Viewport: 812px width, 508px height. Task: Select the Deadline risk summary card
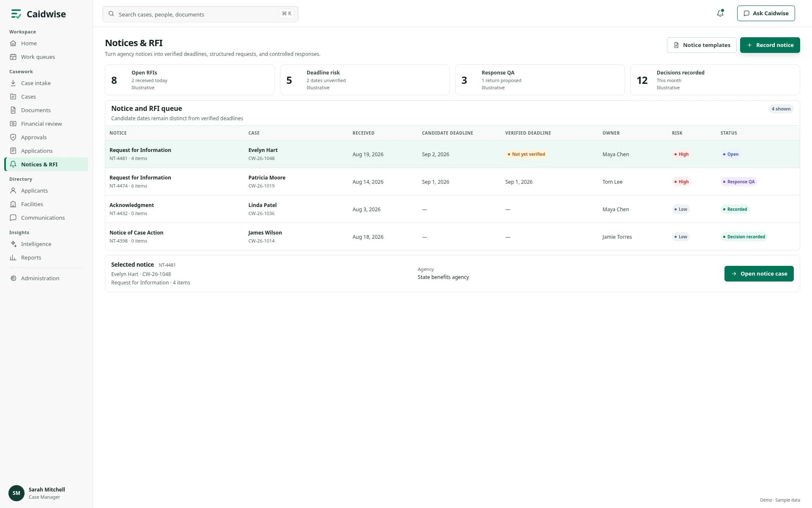coord(365,80)
